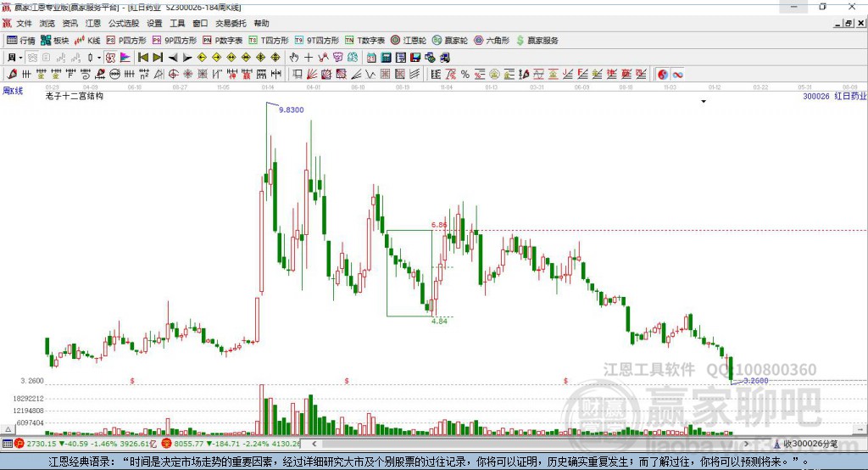Open the T四方形 tool
Image resolution: width=868 pixels, height=470 pixels.
pyautogui.click(x=269, y=41)
